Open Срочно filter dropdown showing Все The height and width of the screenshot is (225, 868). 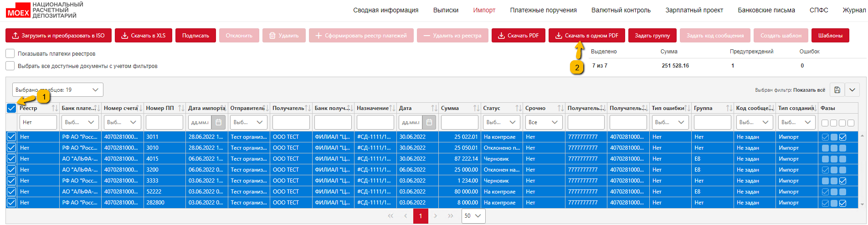[544, 122]
